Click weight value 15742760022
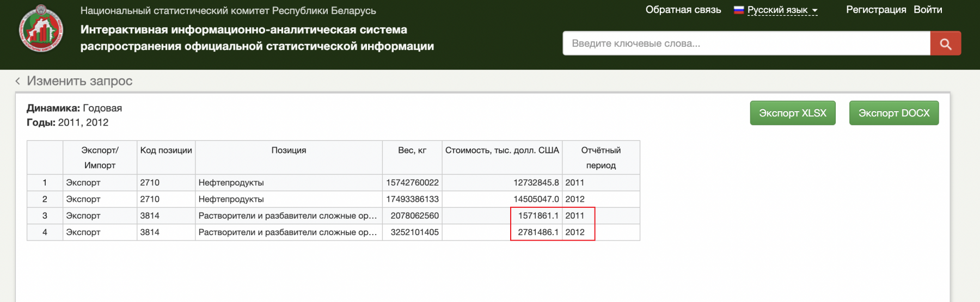980x302 pixels. [412, 183]
